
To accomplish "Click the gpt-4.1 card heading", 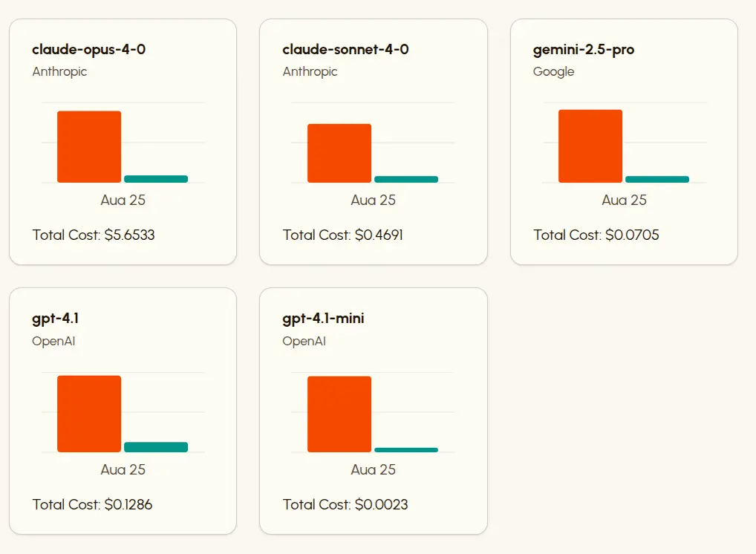I will click(56, 319).
